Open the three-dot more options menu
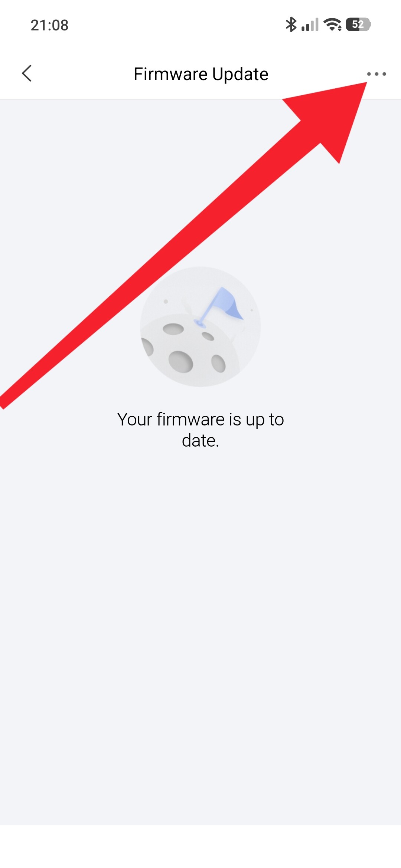This screenshot has height=868, width=401. click(x=376, y=74)
